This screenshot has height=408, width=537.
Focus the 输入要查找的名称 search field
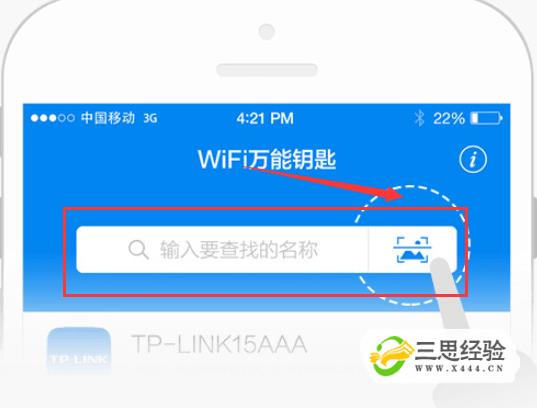click(x=223, y=250)
